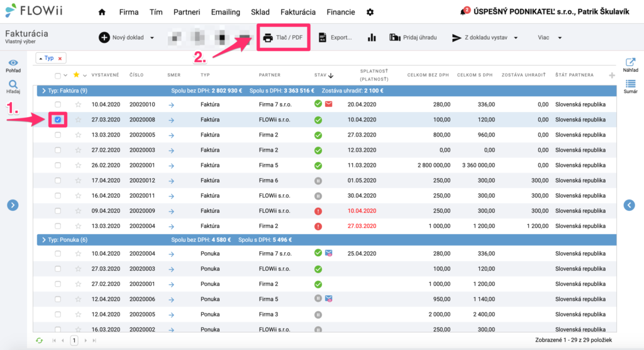Open the home dashboard icon

pos(102,12)
